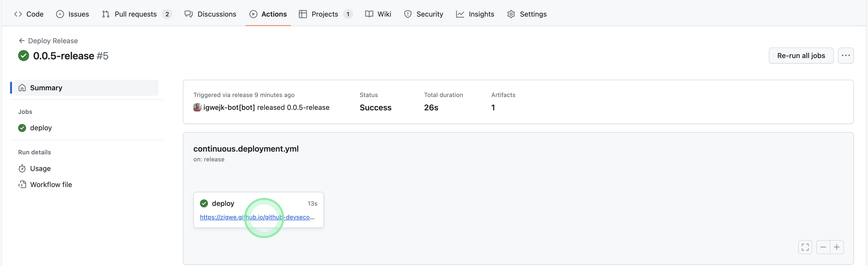
Task: Click the Discussions speech-bubble icon
Action: click(189, 14)
